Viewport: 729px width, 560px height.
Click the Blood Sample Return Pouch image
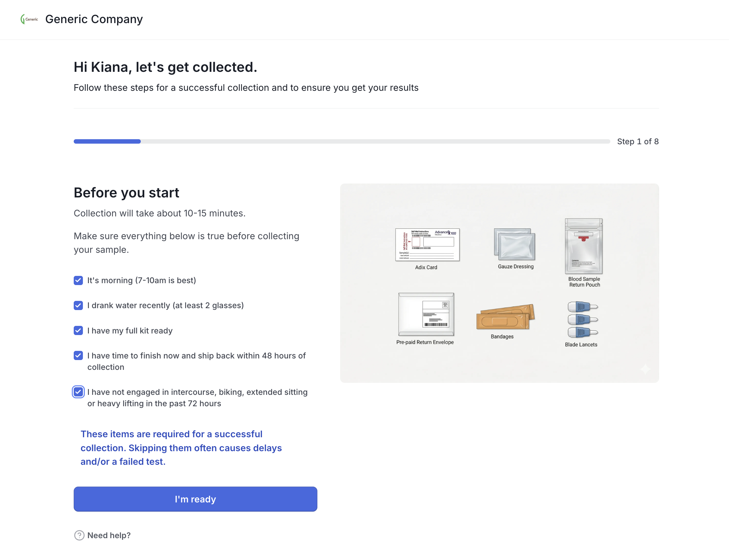(584, 246)
